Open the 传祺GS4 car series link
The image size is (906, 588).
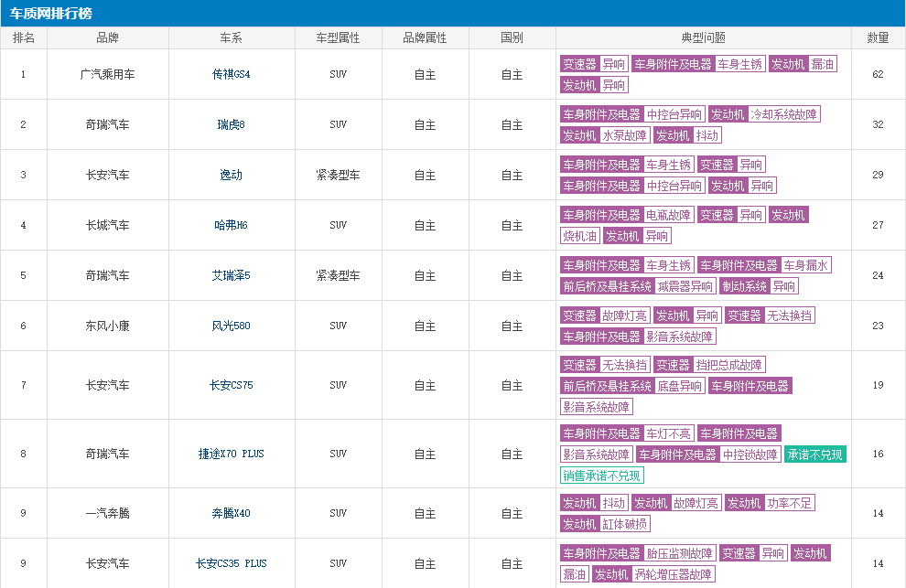coord(232,74)
